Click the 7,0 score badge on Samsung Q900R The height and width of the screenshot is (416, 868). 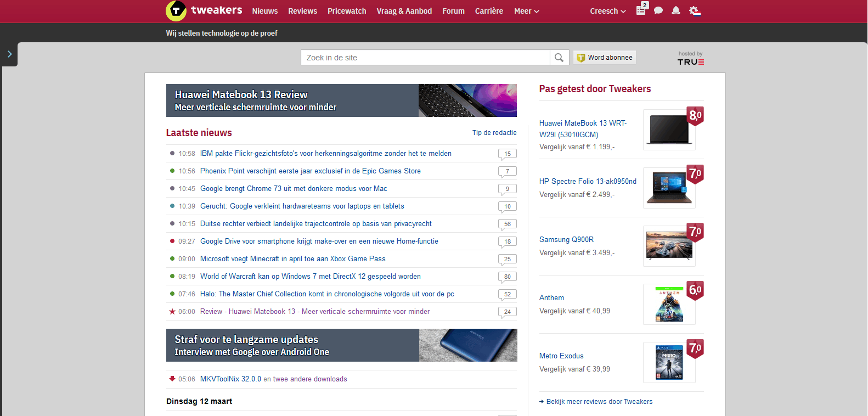(x=695, y=232)
